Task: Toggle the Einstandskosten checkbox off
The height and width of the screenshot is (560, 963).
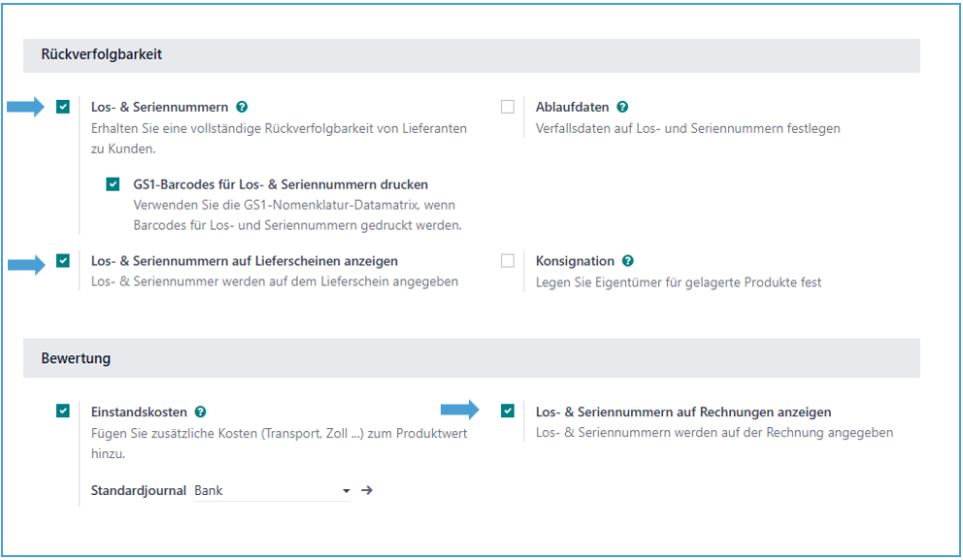Action: pos(63,412)
